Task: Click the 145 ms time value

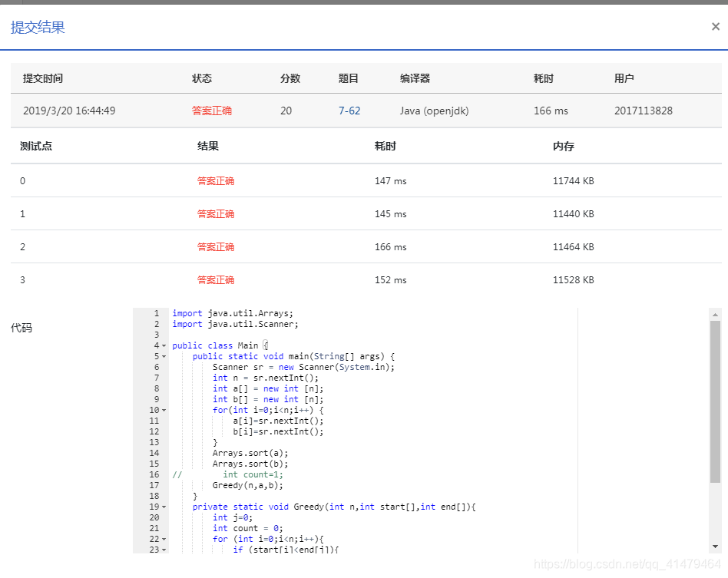Action: point(390,214)
